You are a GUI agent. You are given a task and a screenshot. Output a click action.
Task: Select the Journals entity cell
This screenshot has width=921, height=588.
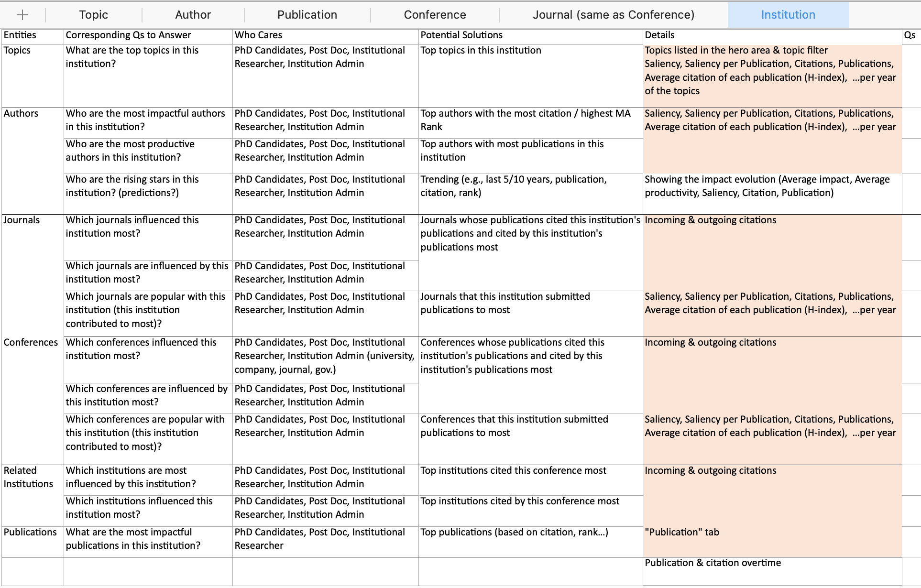pos(33,275)
